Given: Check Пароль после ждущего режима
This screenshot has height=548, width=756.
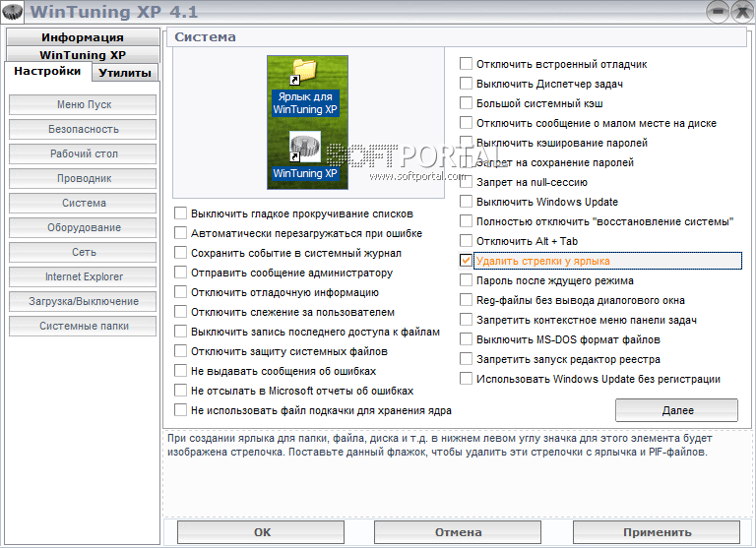Looking at the screenshot, I should 466,280.
